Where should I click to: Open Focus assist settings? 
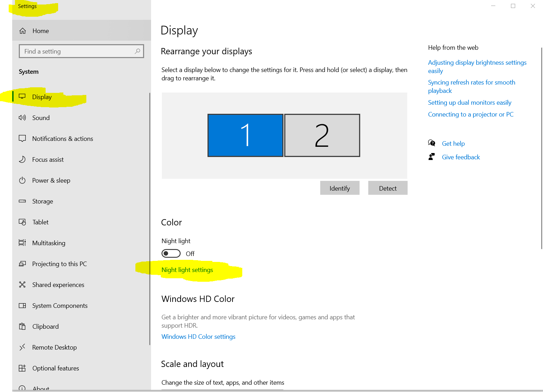(81, 159)
